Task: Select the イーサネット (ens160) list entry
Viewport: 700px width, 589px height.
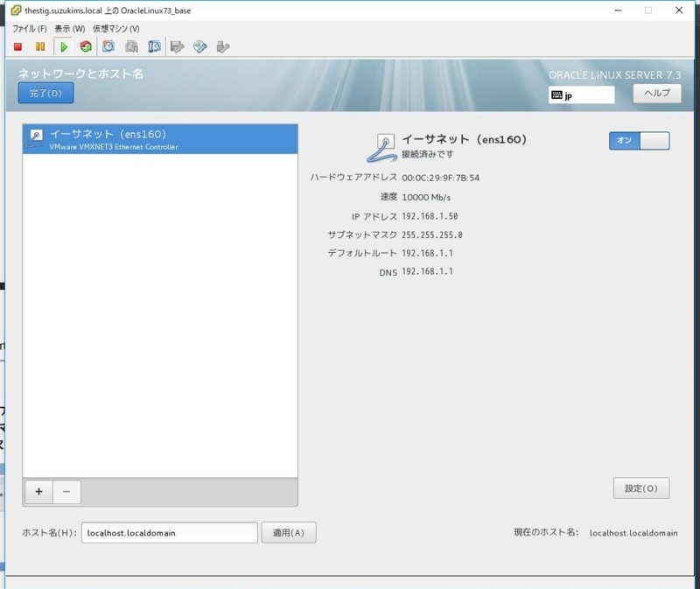Action: tap(160, 139)
